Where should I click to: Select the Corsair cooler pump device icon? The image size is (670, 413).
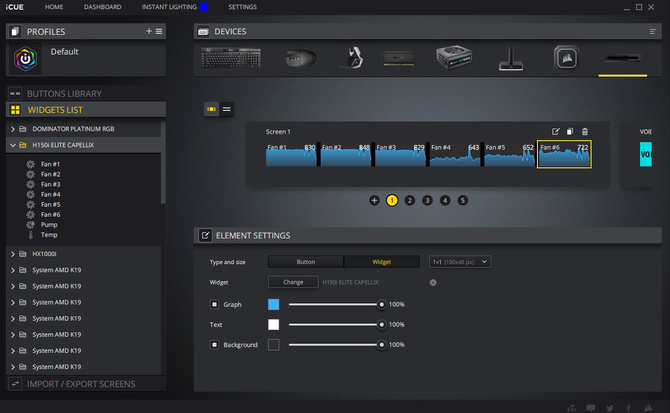(x=566, y=57)
